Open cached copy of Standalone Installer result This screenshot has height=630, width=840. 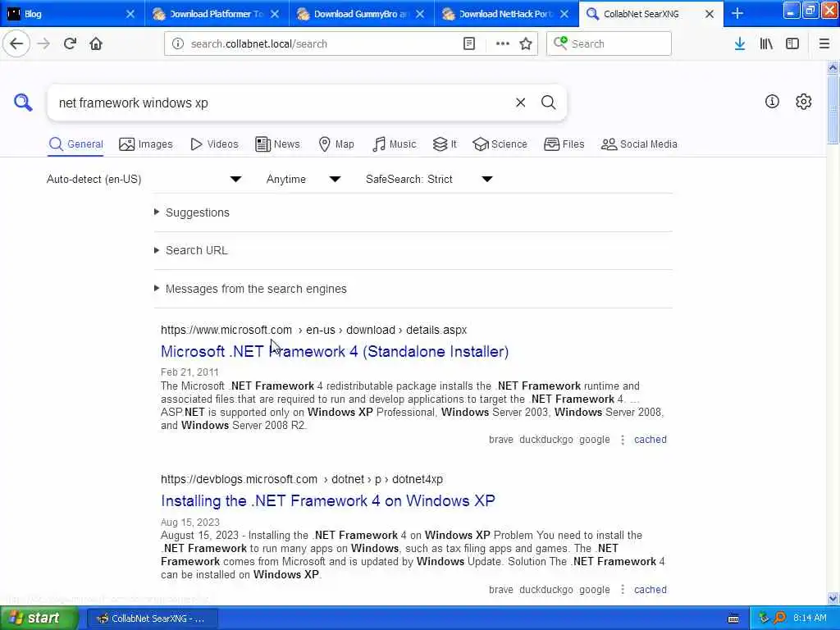[650, 440]
